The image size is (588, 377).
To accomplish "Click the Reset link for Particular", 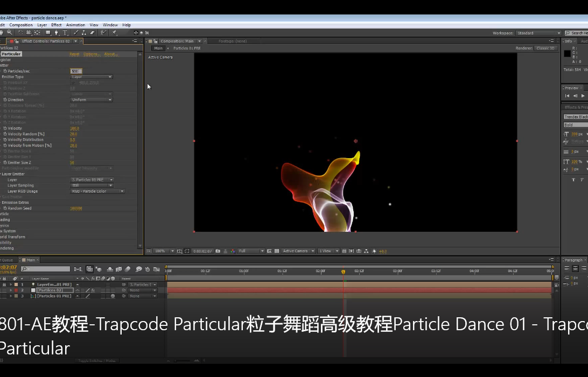I will pyautogui.click(x=74, y=54).
